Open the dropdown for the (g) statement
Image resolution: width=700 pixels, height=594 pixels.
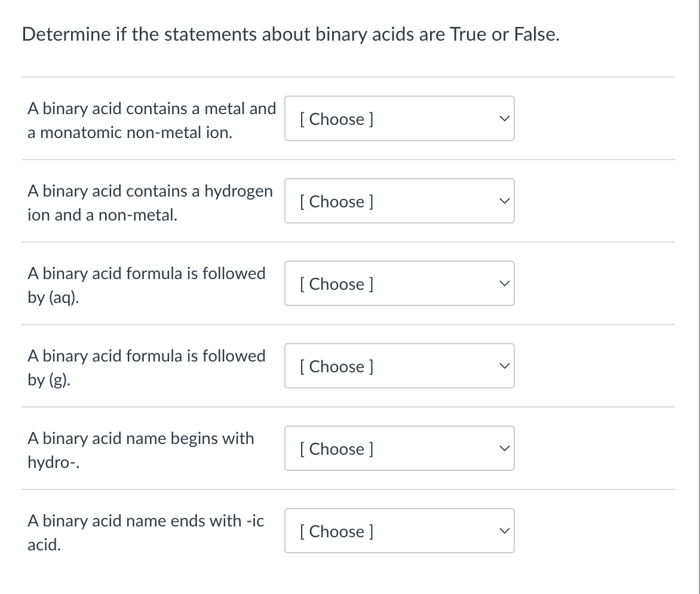(399, 366)
